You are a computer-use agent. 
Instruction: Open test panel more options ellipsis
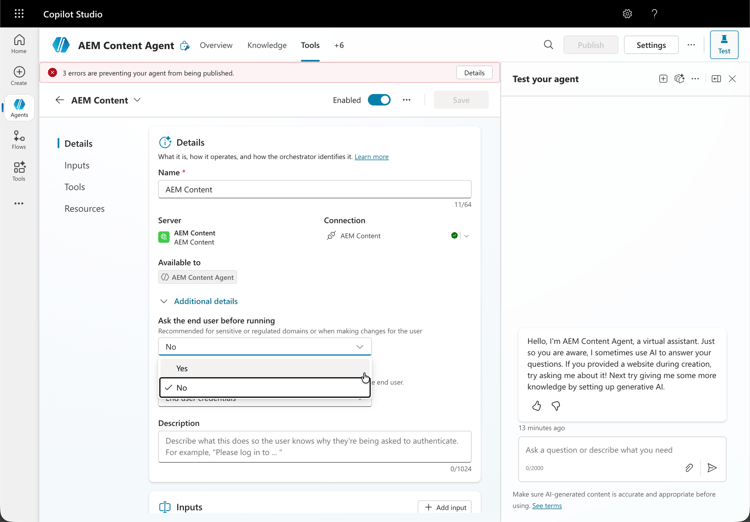[695, 79]
